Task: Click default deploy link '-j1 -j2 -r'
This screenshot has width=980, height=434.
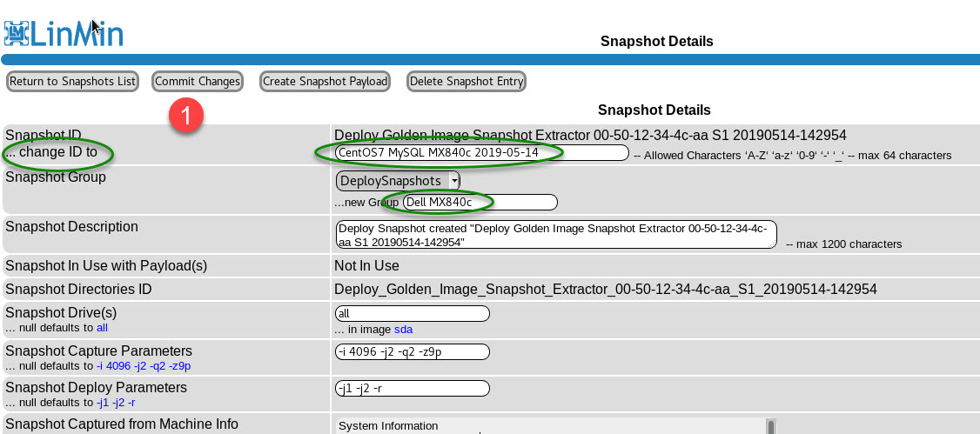Action: click(116, 403)
